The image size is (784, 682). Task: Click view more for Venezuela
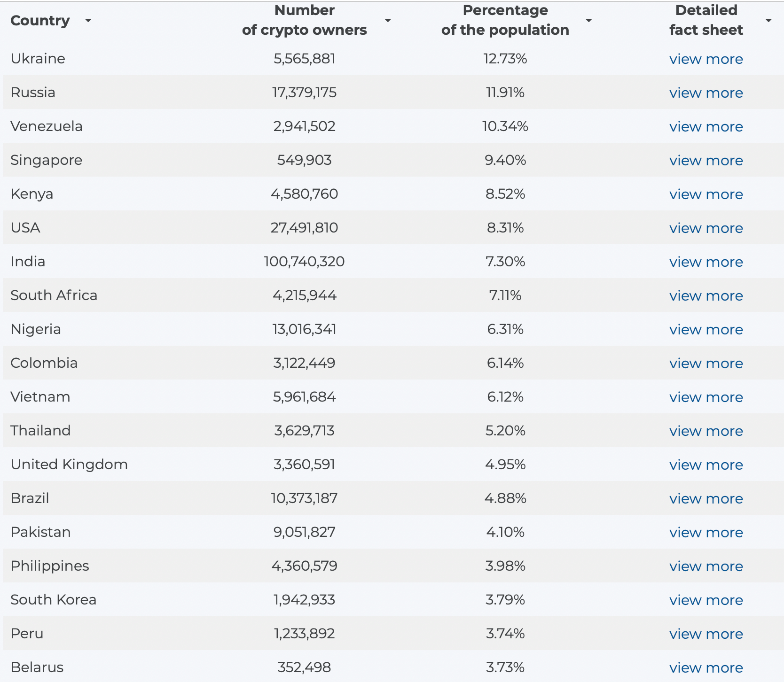coord(706,127)
